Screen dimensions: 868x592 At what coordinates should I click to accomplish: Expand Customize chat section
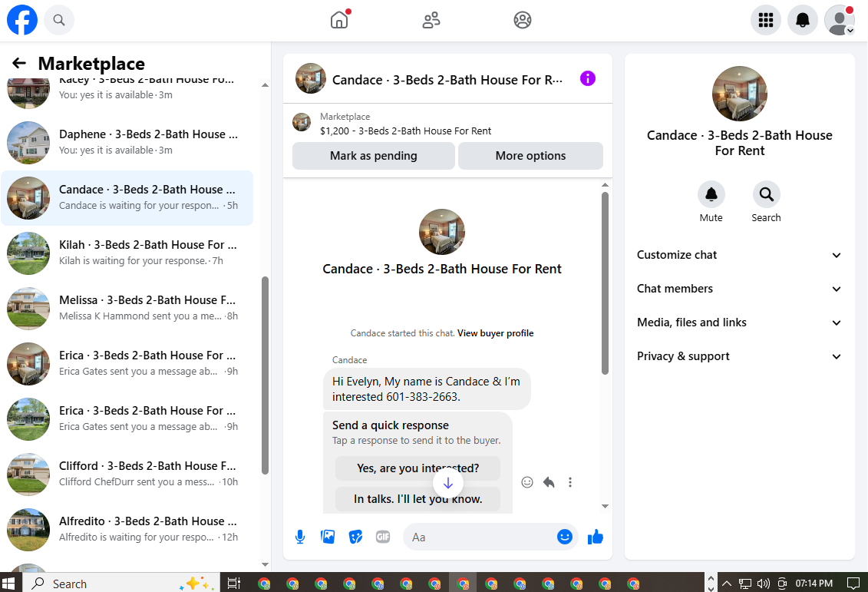pos(739,255)
